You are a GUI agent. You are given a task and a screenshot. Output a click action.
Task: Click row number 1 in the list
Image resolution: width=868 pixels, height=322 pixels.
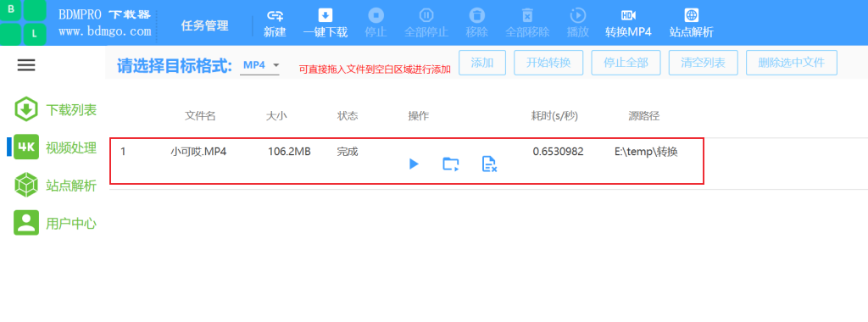pyautogui.click(x=123, y=151)
